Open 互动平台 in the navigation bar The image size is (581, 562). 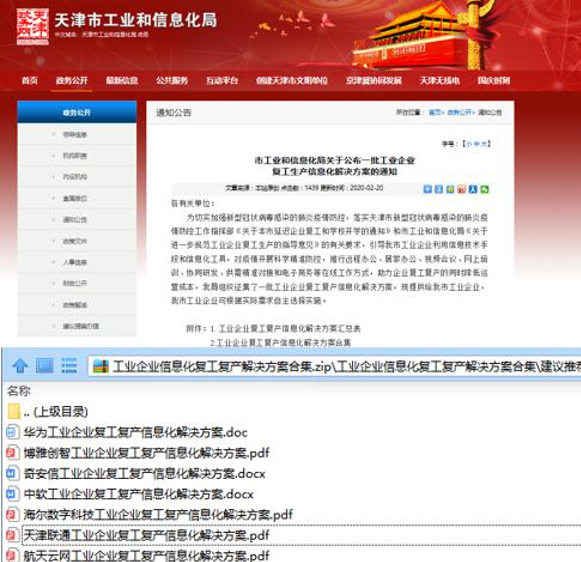tap(222, 80)
